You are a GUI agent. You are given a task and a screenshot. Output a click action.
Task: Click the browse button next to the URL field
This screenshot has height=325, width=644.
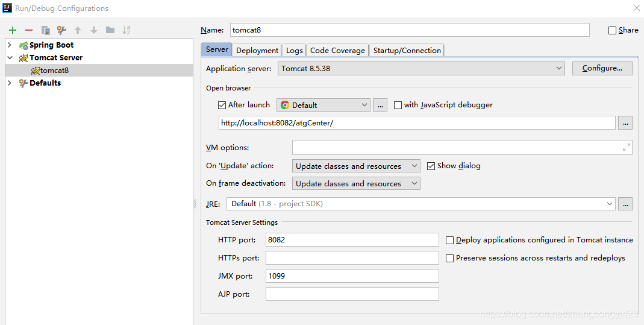[625, 123]
